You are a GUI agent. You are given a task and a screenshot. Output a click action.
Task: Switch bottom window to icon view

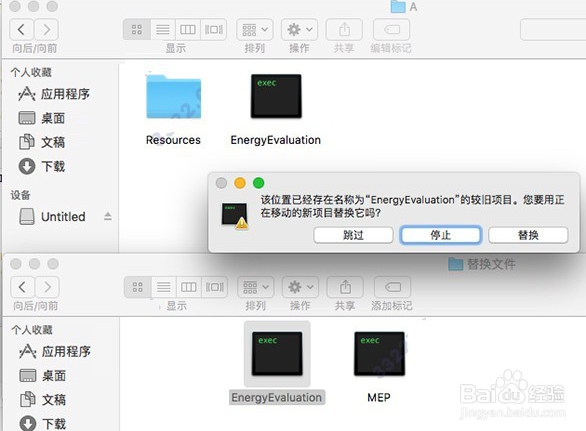point(138,287)
